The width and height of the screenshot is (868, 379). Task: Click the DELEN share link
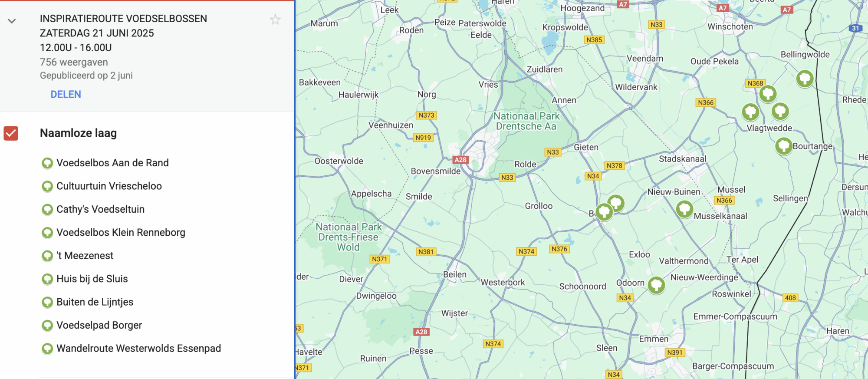(x=66, y=94)
